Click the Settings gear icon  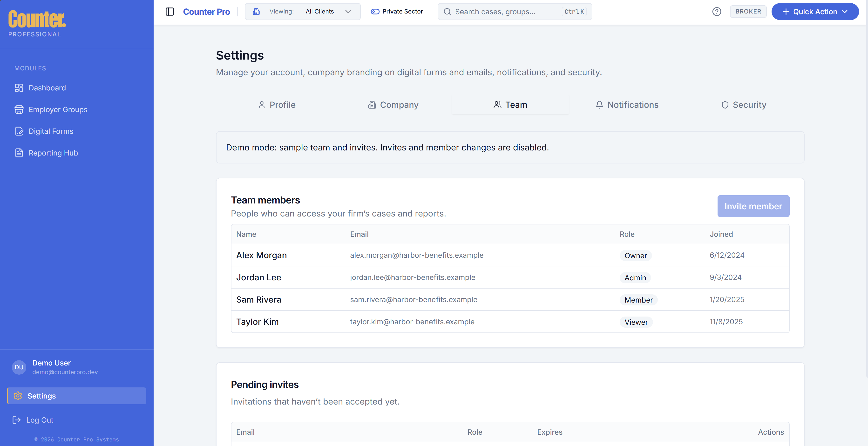[18, 396]
